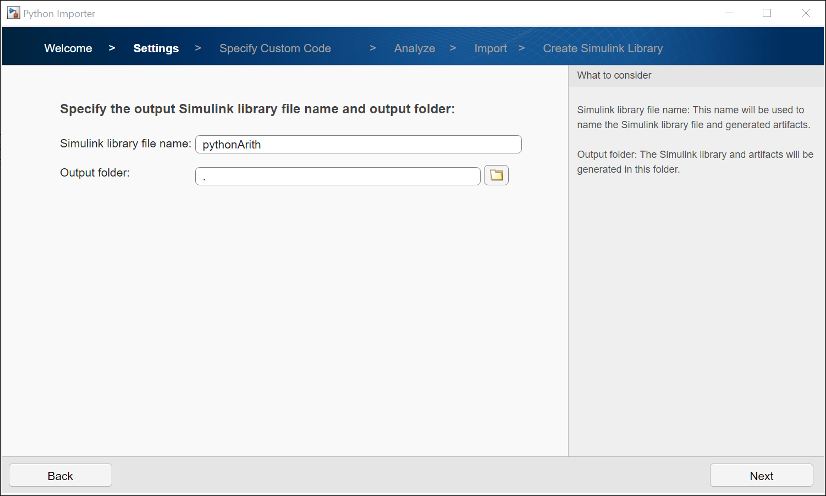Open the Analyze step

coord(414,48)
